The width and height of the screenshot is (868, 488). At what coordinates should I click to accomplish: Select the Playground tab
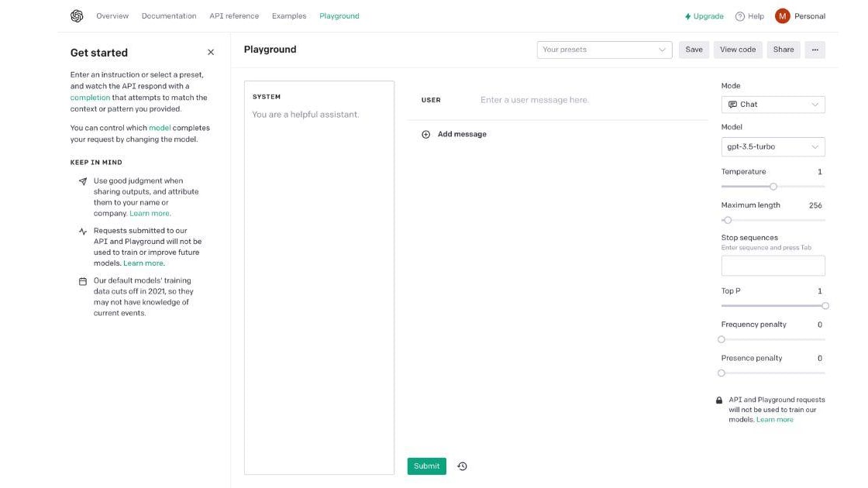click(339, 16)
